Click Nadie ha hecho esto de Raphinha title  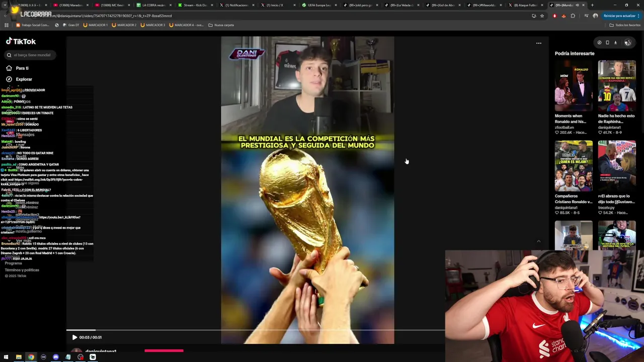click(x=616, y=119)
